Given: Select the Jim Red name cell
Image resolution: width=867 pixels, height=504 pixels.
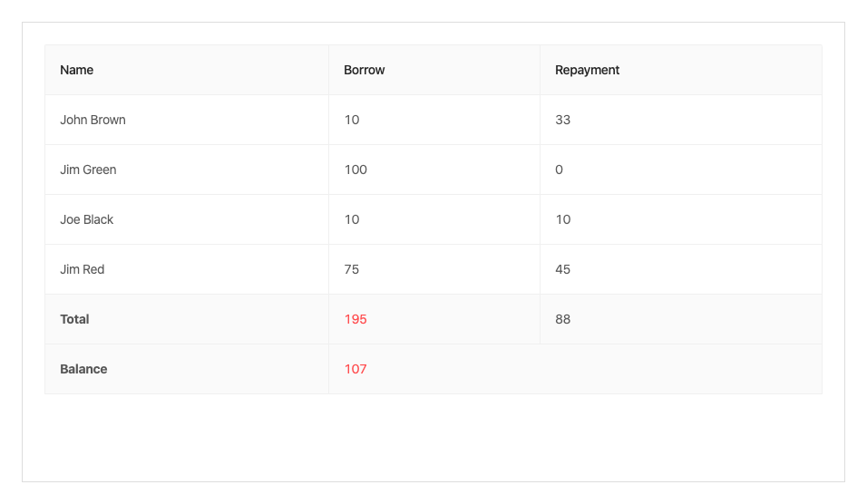Looking at the screenshot, I should coord(83,269).
